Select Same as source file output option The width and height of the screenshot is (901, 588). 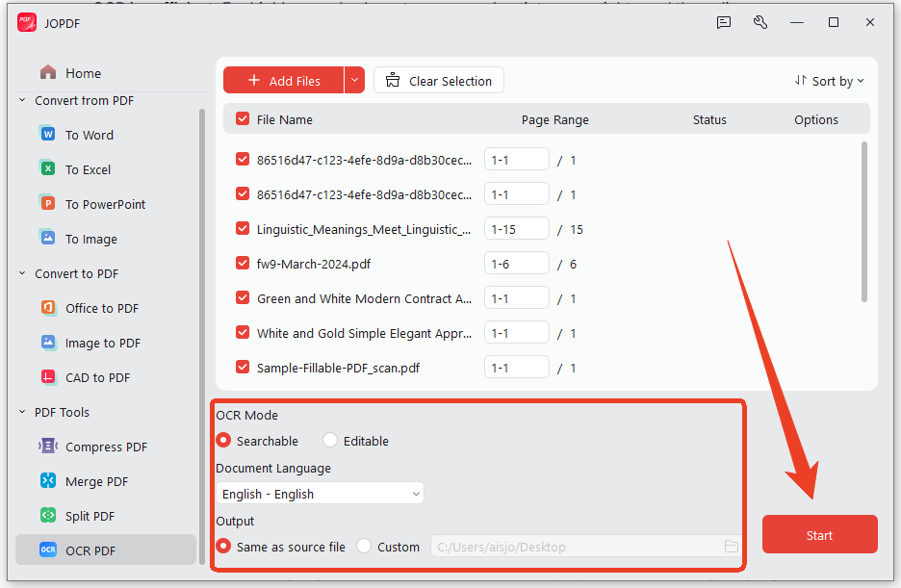(x=223, y=546)
